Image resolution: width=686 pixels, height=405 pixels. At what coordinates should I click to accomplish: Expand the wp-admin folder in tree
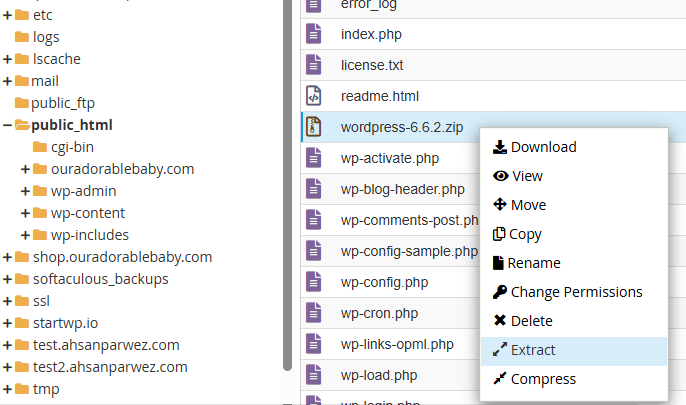(25, 191)
